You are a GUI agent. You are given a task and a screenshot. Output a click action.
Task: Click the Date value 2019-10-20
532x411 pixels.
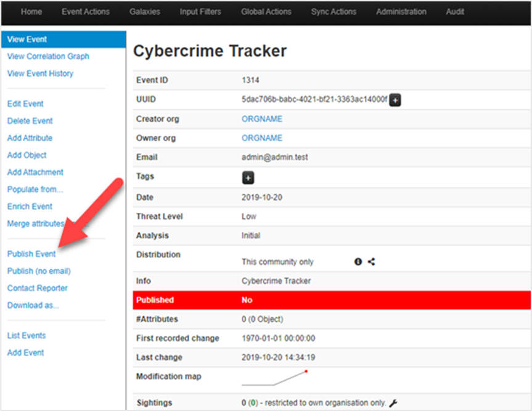[x=262, y=197]
